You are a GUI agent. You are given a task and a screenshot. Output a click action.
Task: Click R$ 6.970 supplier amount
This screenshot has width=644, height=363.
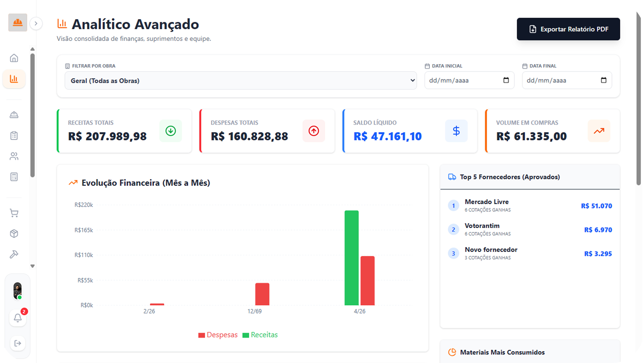(x=598, y=230)
